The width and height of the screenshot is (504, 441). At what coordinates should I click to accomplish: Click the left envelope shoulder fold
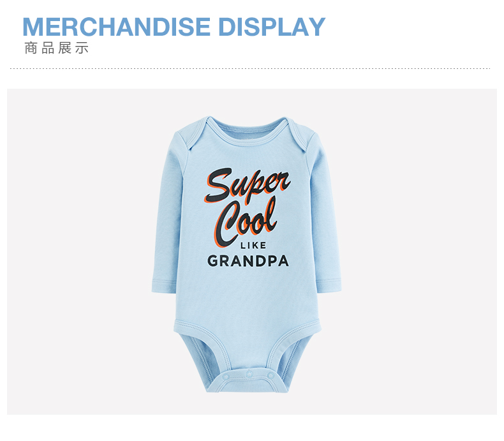tap(196, 135)
